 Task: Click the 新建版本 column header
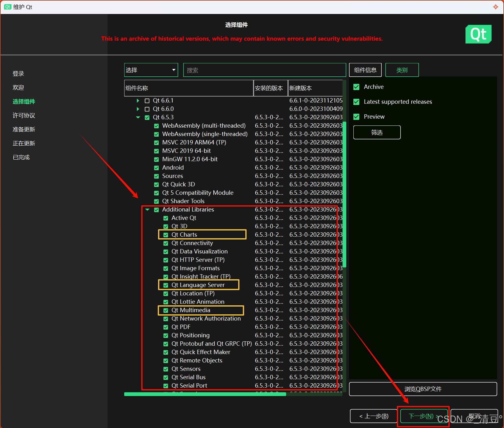pyautogui.click(x=315, y=88)
